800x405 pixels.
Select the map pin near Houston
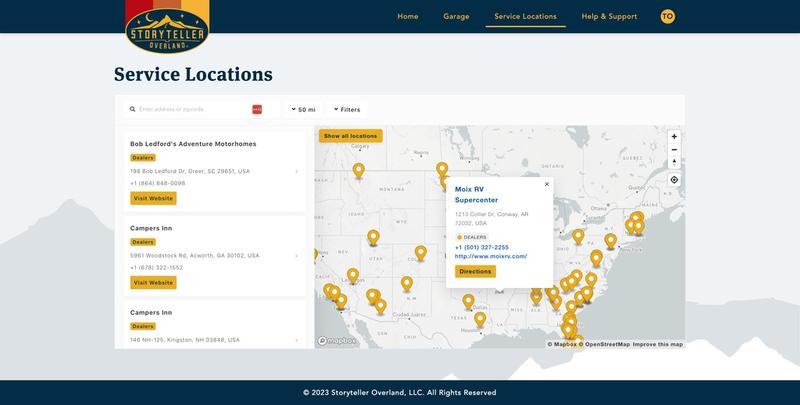(x=480, y=320)
